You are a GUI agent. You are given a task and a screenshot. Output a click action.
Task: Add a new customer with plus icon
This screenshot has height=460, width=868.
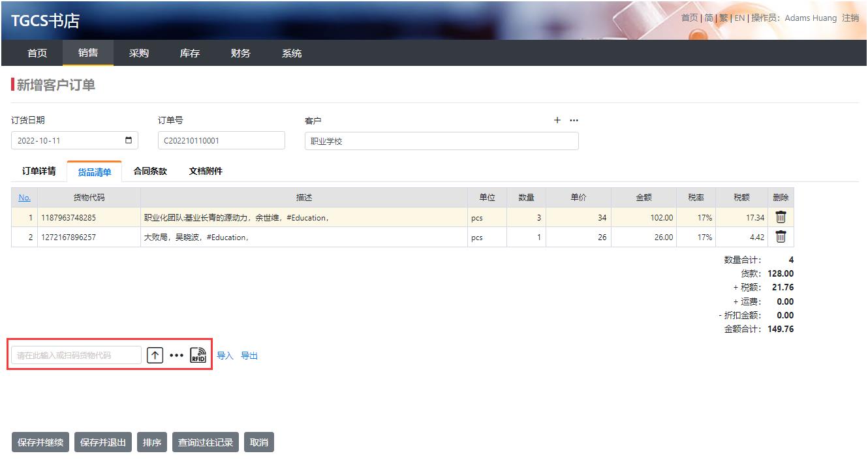(x=557, y=120)
